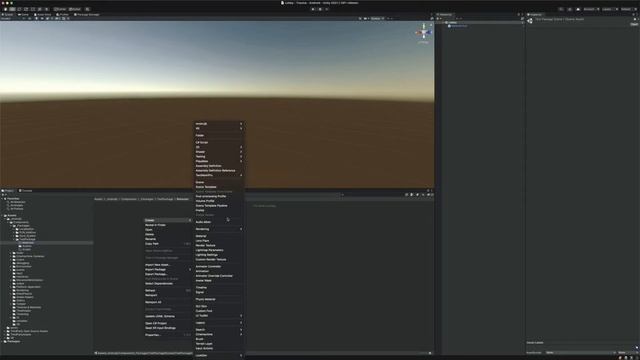Select the Hand tool in the top toolbar

pyautogui.click(x=5, y=9)
